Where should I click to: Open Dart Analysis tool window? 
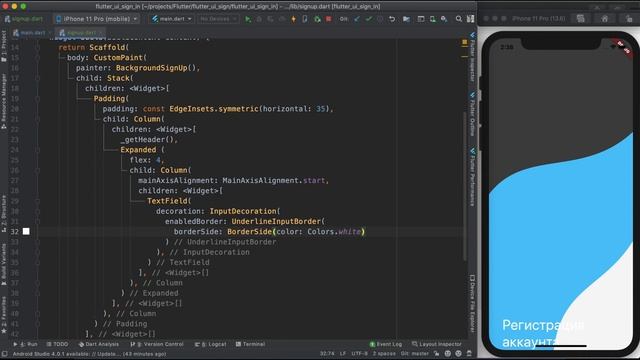pyautogui.click(x=98, y=344)
